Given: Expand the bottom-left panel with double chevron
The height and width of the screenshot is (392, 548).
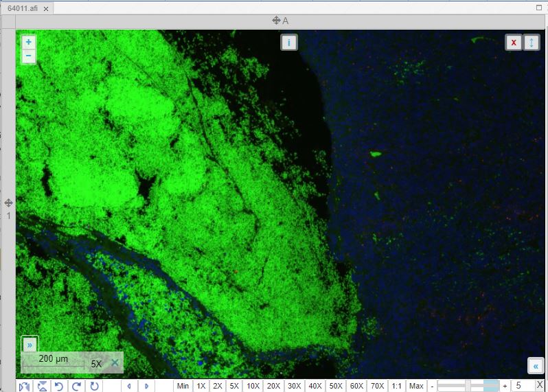Looking at the screenshot, I should click(x=30, y=345).
